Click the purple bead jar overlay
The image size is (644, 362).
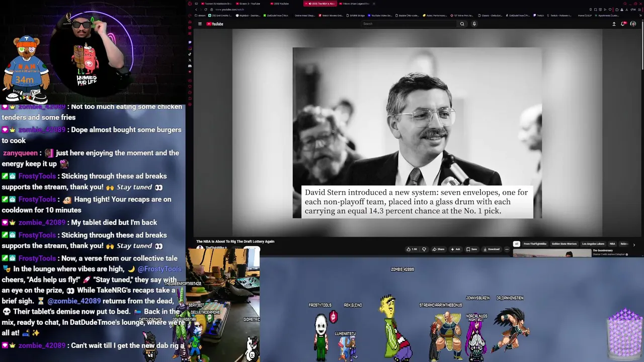[x=624, y=333]
